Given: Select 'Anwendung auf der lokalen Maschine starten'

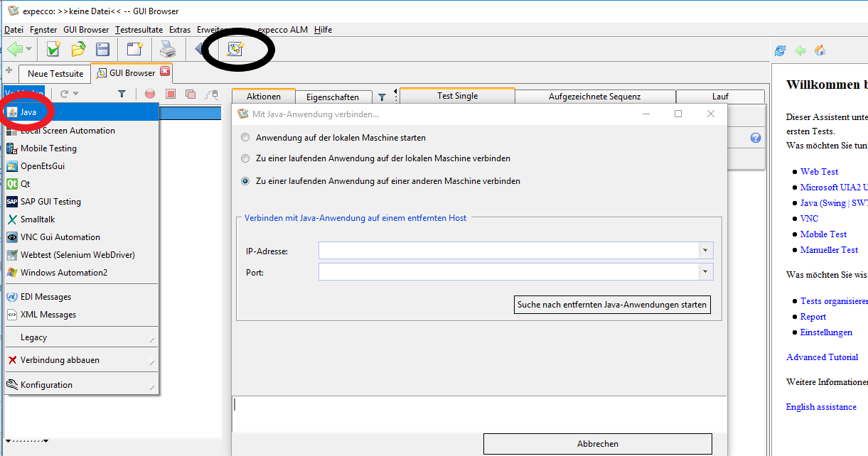Looking at the screenshot, I should point(246,138).
